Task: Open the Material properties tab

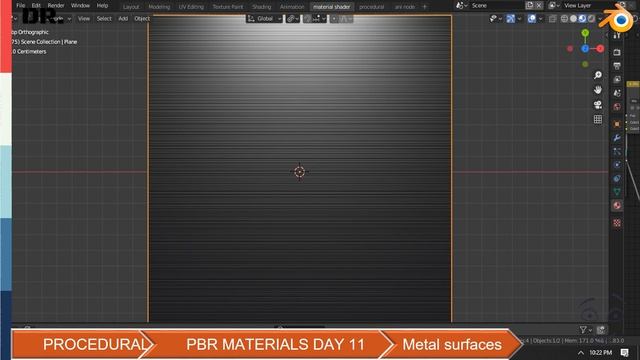Action: coord(617,206)
